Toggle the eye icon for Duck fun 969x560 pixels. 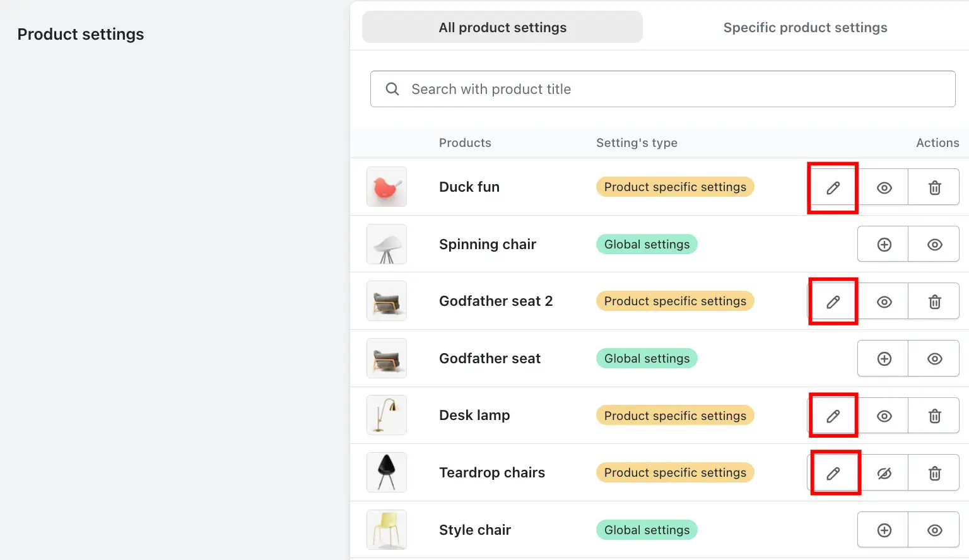pos(884,187)
